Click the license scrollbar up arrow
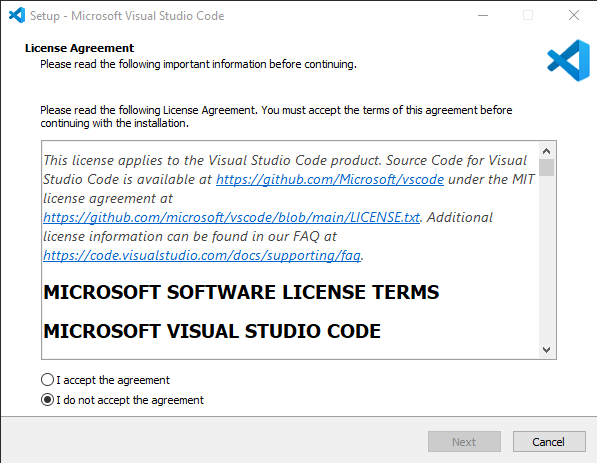The width and height of the screenshot is (597, 463). [546, 151]
